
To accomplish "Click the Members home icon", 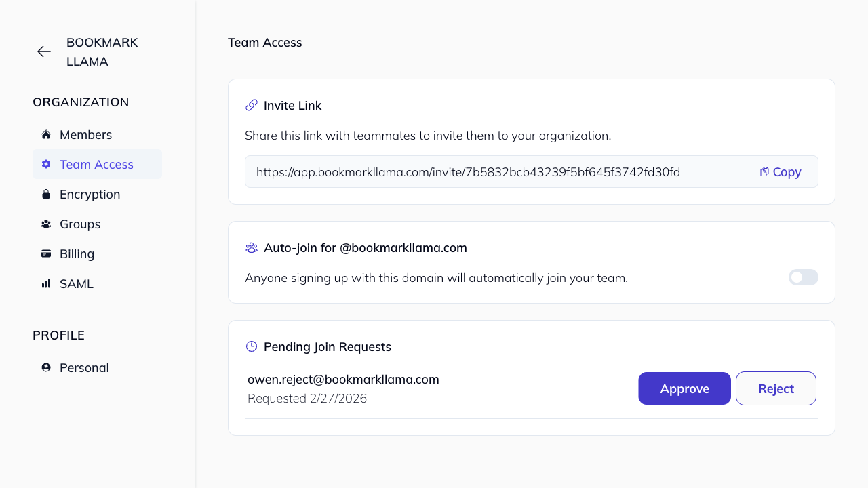I will coord(46,134).
